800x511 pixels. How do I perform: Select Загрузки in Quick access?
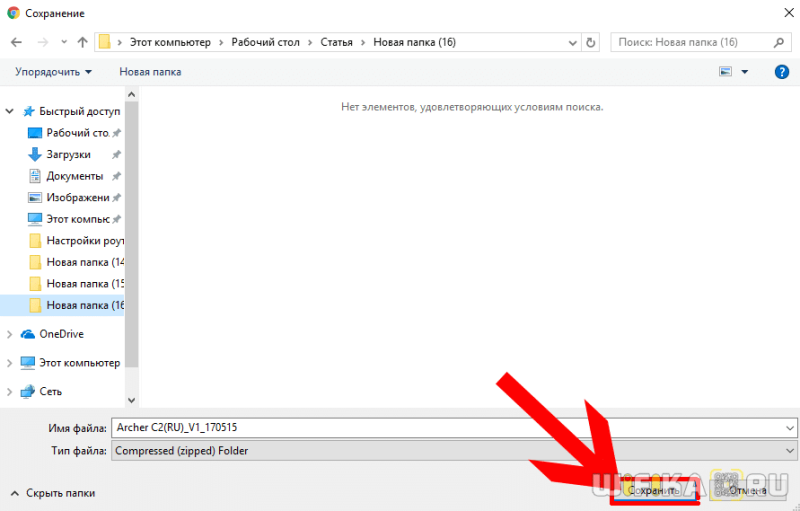click(x=69, y=155)
